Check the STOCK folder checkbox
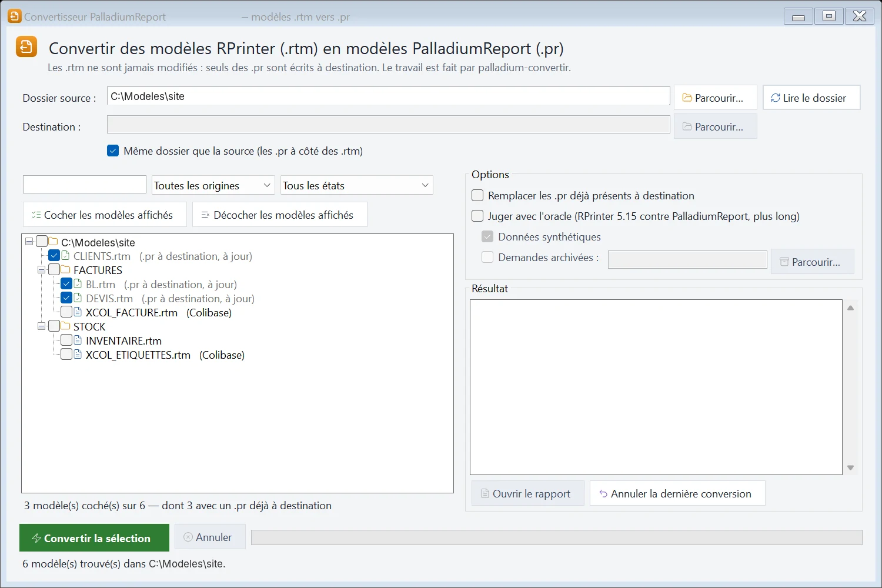This screenshot has height=588, width=882. pyautogui.click(x=54, y=326)
